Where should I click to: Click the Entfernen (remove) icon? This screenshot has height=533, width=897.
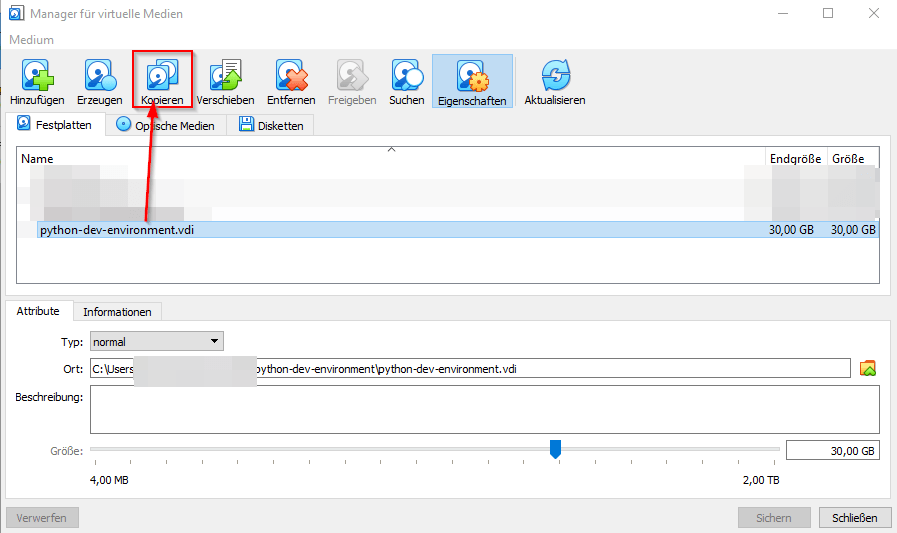click(x=291, y=77)
